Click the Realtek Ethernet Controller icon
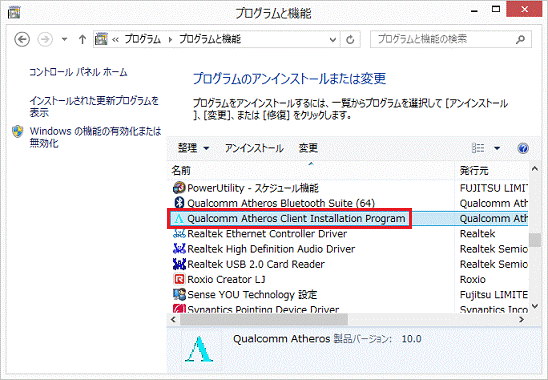This screenshot has height=380, width=548. click(179, 234)
